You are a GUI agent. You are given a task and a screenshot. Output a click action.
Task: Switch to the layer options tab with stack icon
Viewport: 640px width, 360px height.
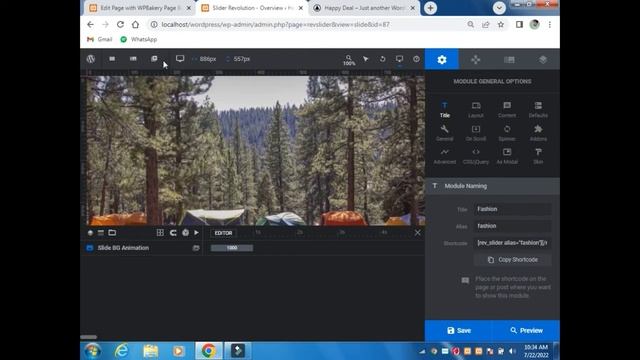click(543, 60)
